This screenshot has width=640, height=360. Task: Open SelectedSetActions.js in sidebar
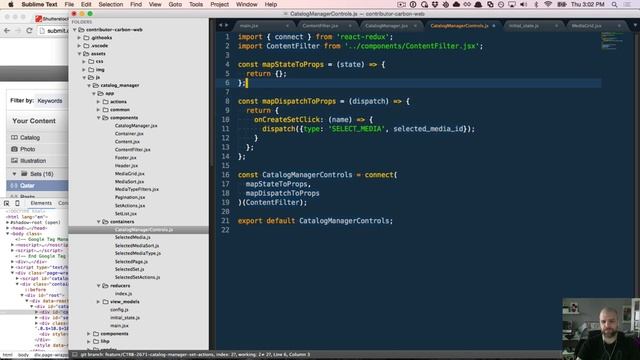pyautogui.click(x=138, y=278)
